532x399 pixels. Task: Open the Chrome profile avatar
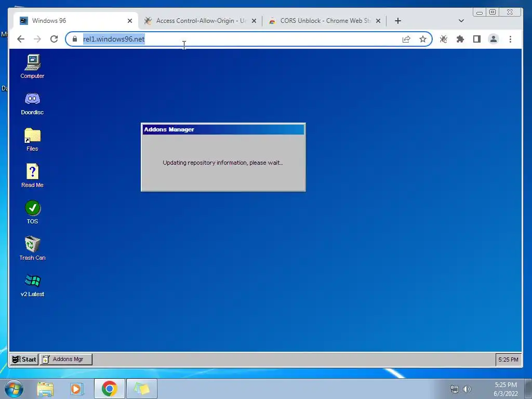point(494,39)
